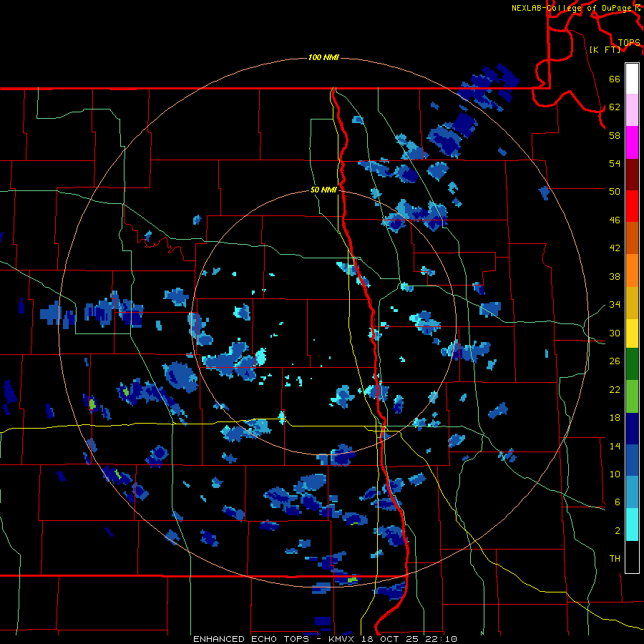This screenshot has width=644, height=644.
Task: Click the white 66 K FT color swatch
Action: point(632,79)
